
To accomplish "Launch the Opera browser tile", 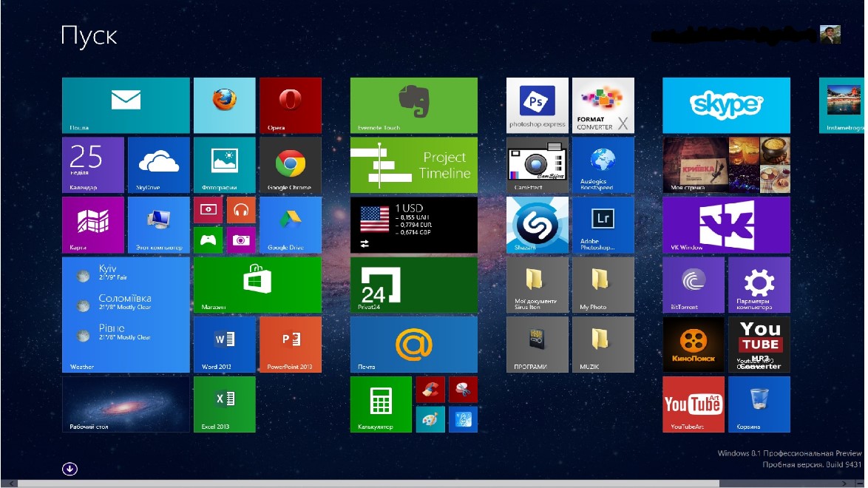I will click(x=290, y=105).
